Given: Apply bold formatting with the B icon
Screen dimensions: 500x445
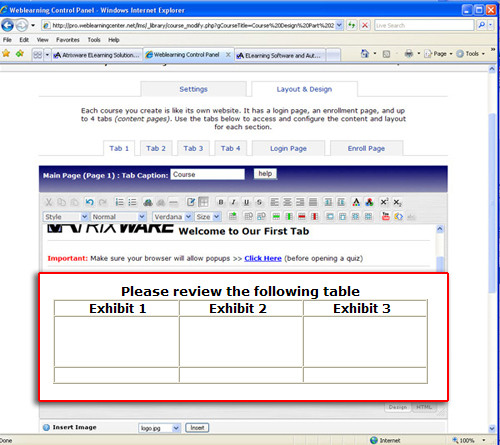Looking at the screenshot, I should click(220, 202).
